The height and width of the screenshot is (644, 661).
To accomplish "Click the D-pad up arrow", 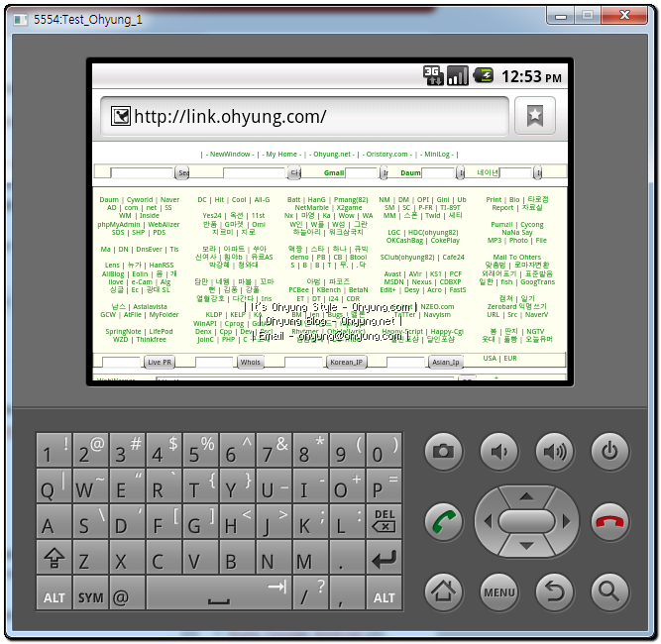I will click(x=526, y=496).
